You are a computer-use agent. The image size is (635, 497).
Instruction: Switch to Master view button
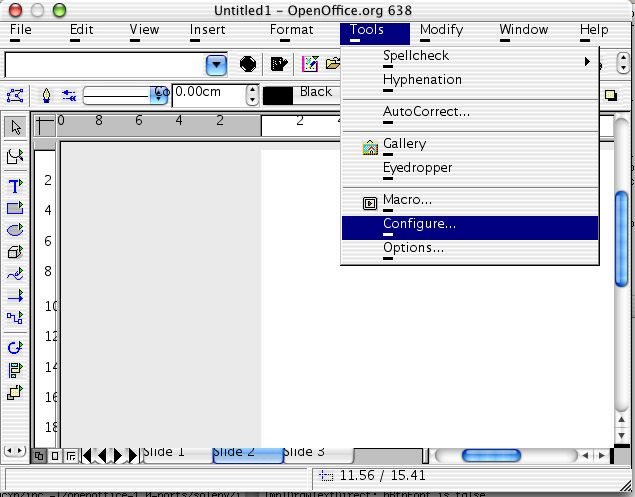[55, 456]
